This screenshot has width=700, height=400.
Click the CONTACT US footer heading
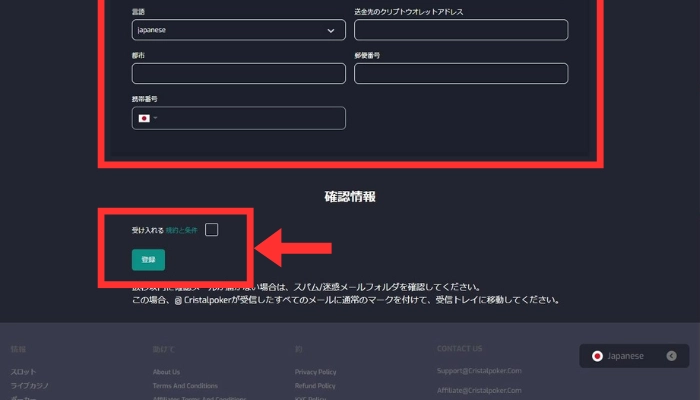point(459,349)
